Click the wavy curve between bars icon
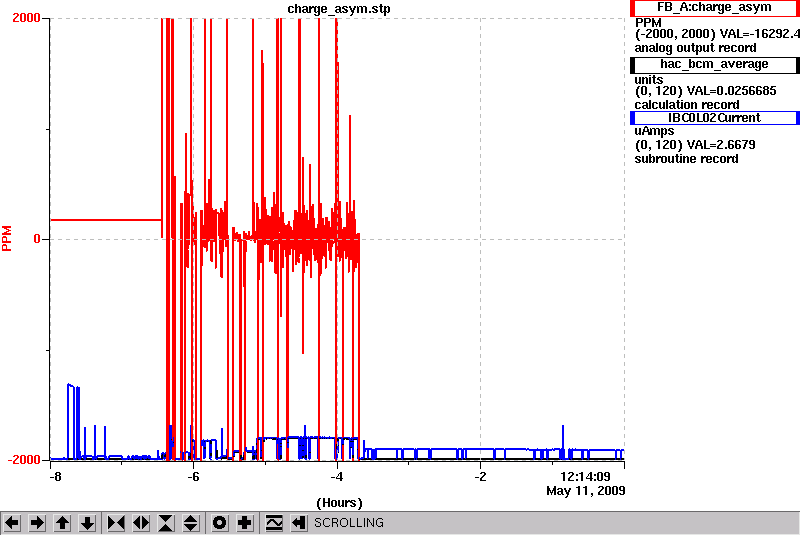Image resolution: width=800 pixels, height=535 pixels. [274, 523]
